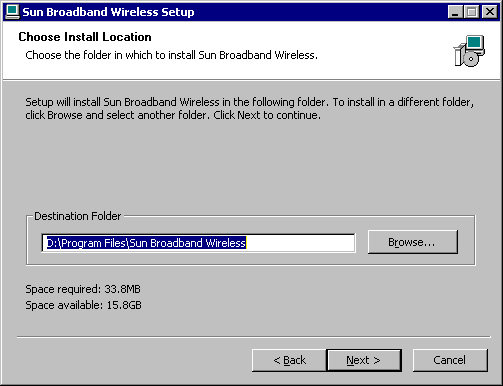Screen dimensions: 503x386
Task: Go to the Next step
Action: pyautogui.click(x=364, y=360)
